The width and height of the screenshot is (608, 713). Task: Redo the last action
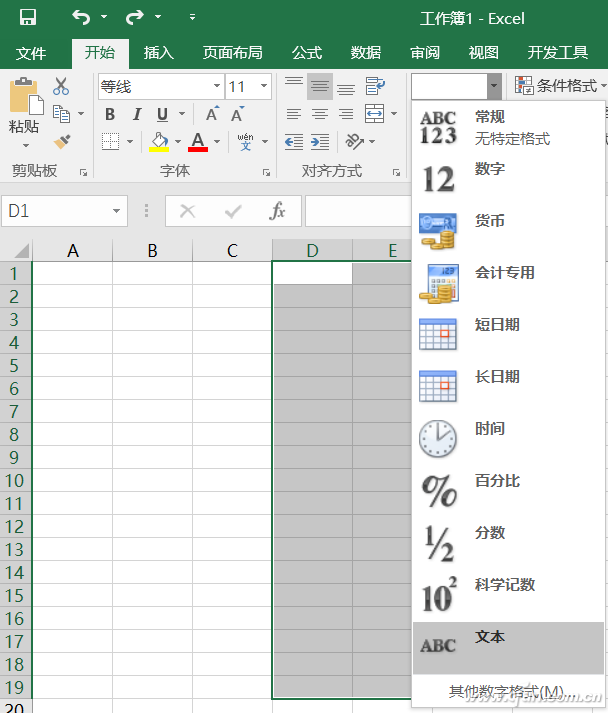pyautogui.click(x=135, y=17)
